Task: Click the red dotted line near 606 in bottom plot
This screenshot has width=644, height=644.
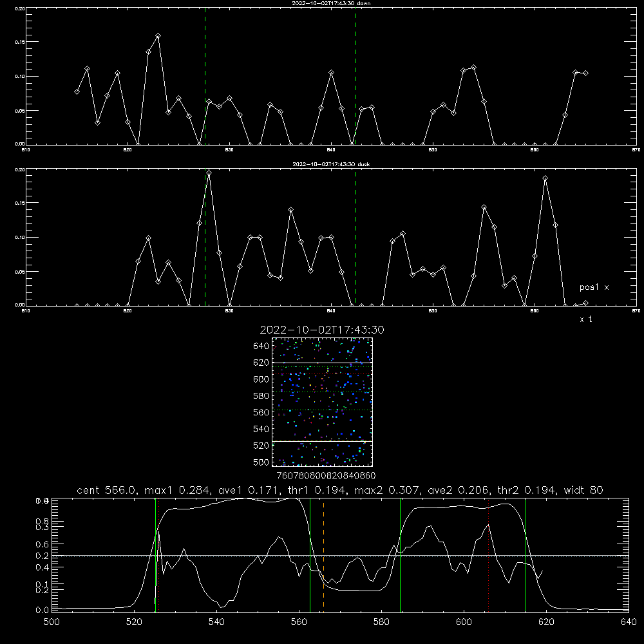Action: [488, 555]
